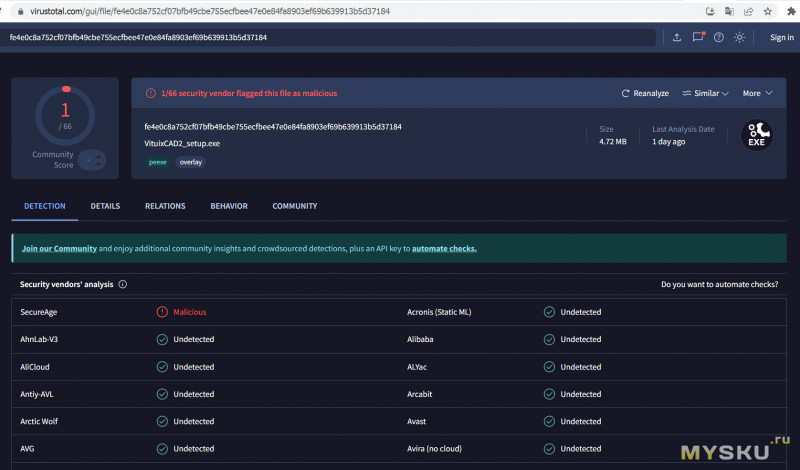Screen dimensions: 800x470
Task: Click the hash search input field
Action: pyautogui.click(x=330, y=37)
